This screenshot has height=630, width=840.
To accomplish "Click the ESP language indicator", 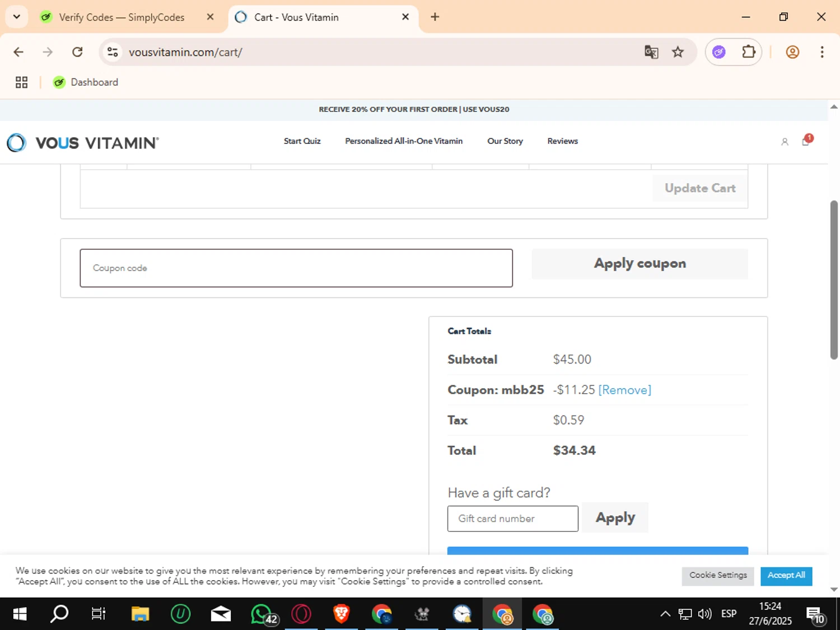I will coord(729,614).
